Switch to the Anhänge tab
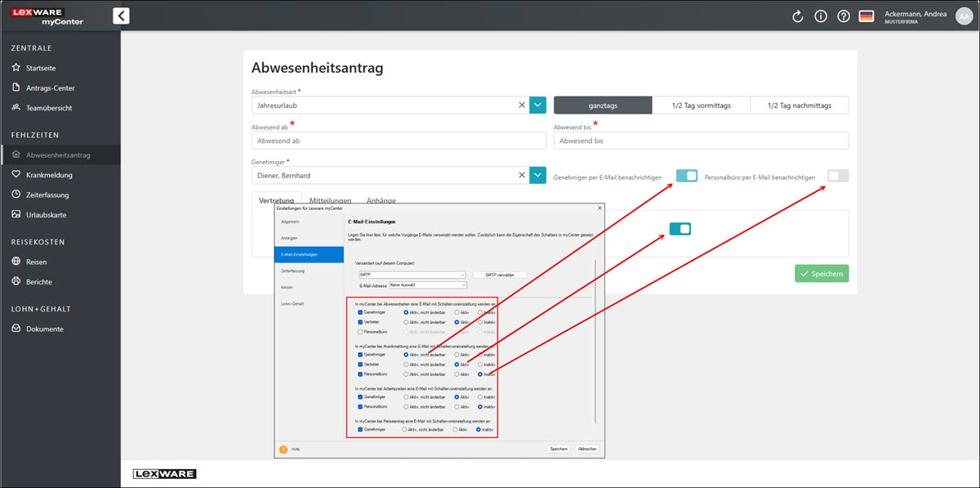Viewport: 980px width, 488px height. click(x=381, y=200)
